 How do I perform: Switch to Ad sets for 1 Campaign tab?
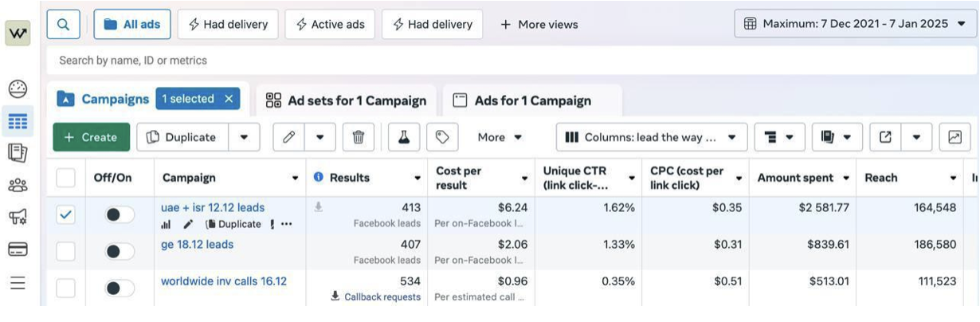point(346,100)
